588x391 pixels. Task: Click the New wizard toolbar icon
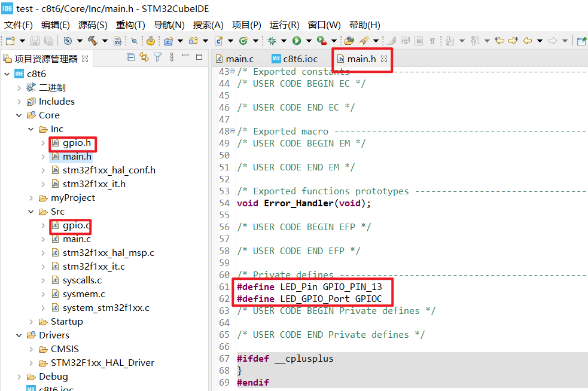(11, 41)
